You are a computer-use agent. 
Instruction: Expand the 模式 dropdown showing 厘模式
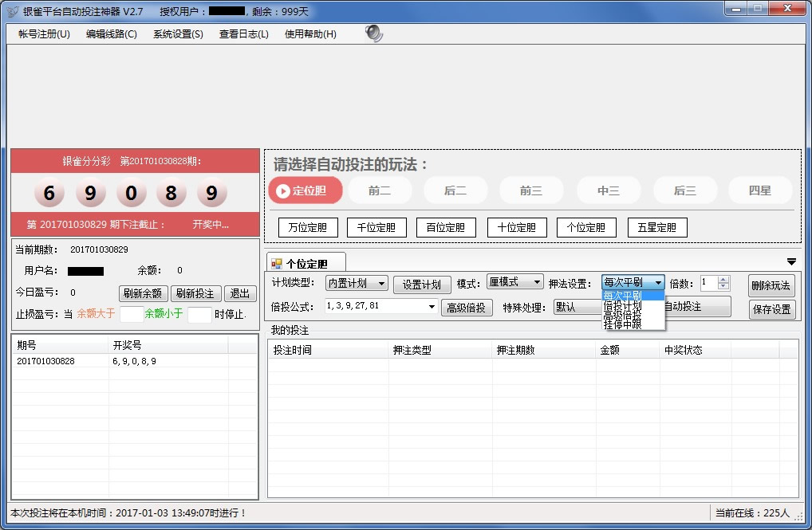[x=514, y=282]
